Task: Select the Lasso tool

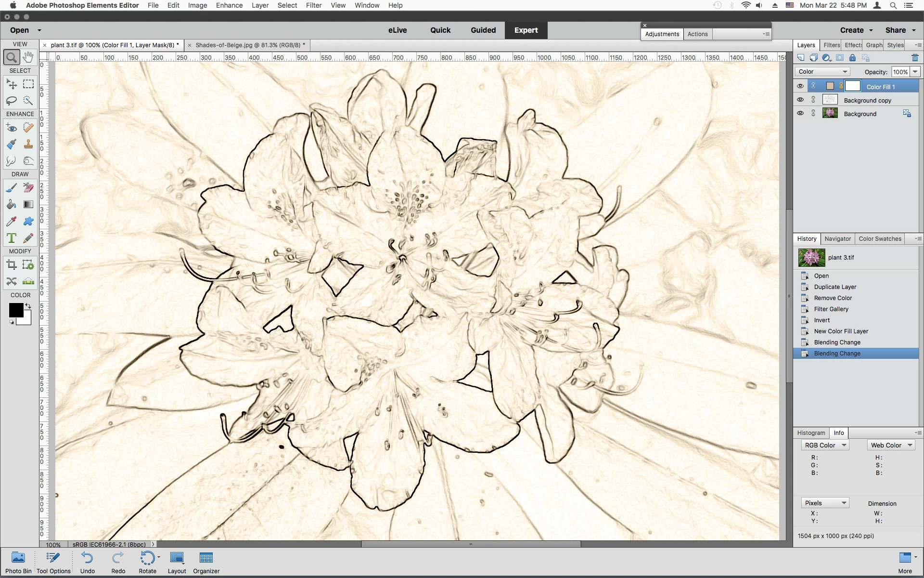Action: pos(12,101)
